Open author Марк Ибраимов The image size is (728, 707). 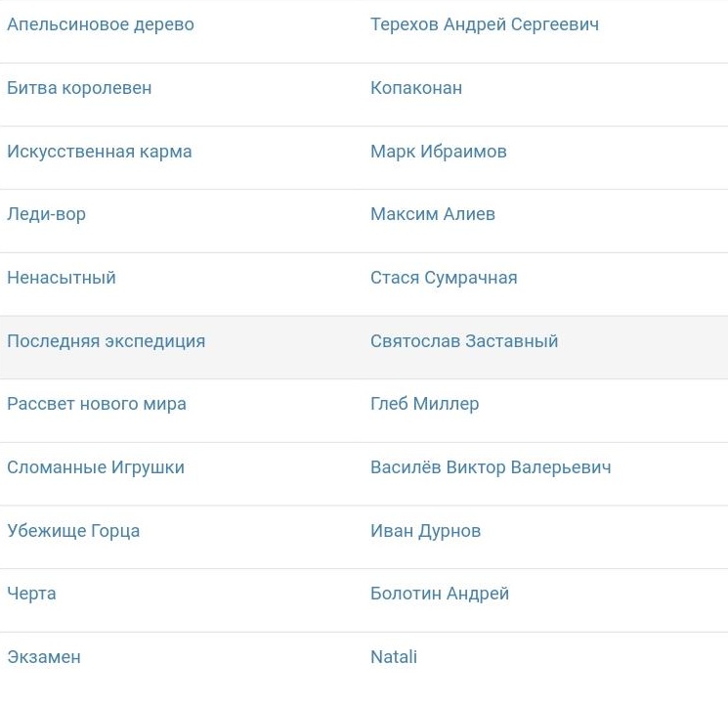tap(439, 152)
